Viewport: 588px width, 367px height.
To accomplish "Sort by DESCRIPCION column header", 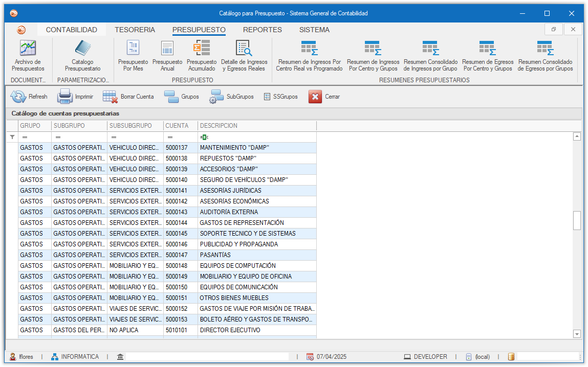I will pyautogui.click(x=257, y=126).
